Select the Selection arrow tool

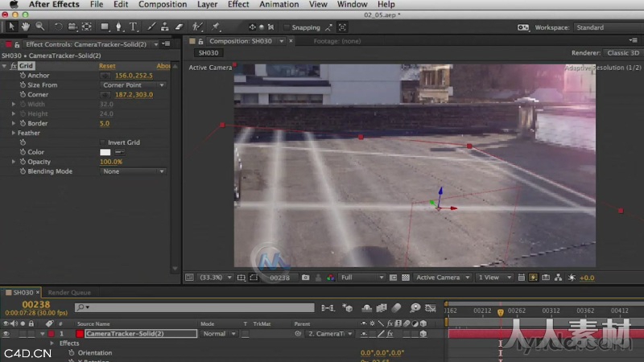[11, 27]
